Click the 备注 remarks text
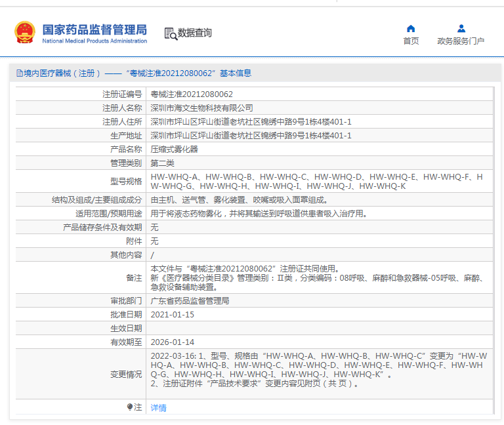The height and width of the screenshot is (425, 504). (x=316, y=278)
